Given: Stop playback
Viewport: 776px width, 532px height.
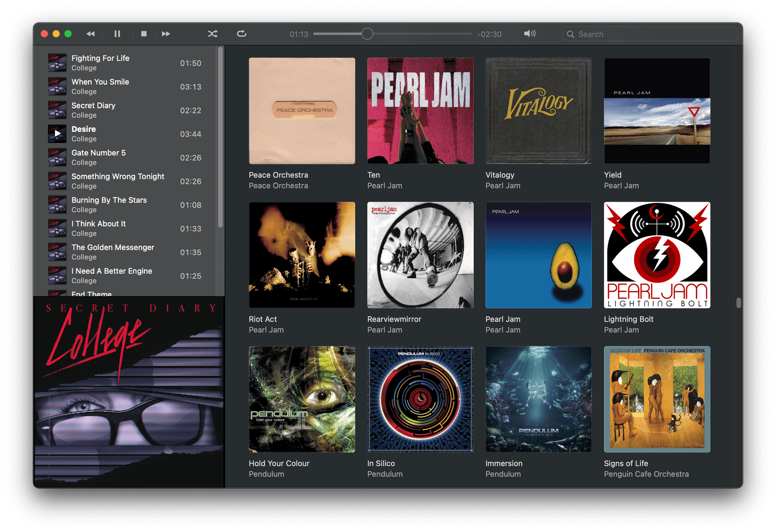Looking at the screenshot, I should click(x=143, y=34).
